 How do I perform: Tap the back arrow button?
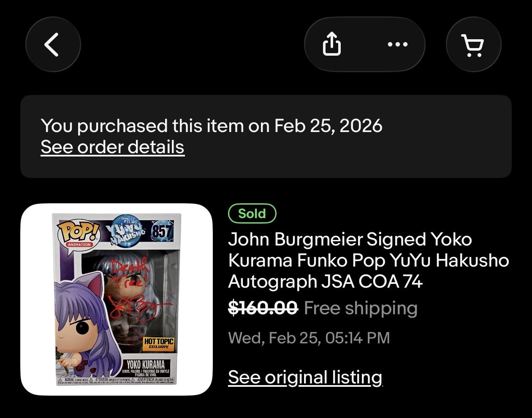coord(53,45)
